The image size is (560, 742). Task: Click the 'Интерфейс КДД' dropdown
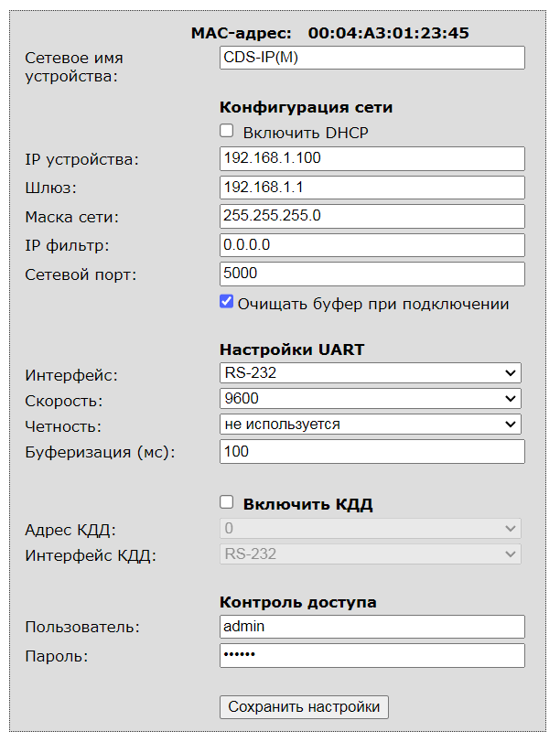click(x=371, y=554)
